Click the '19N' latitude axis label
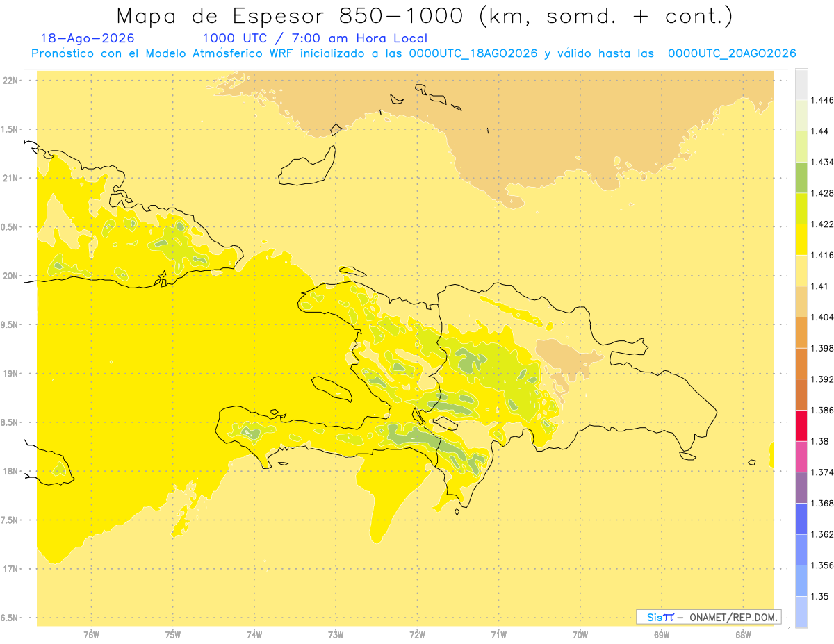Screen dimensions: 834x644 tap(10, 373)
